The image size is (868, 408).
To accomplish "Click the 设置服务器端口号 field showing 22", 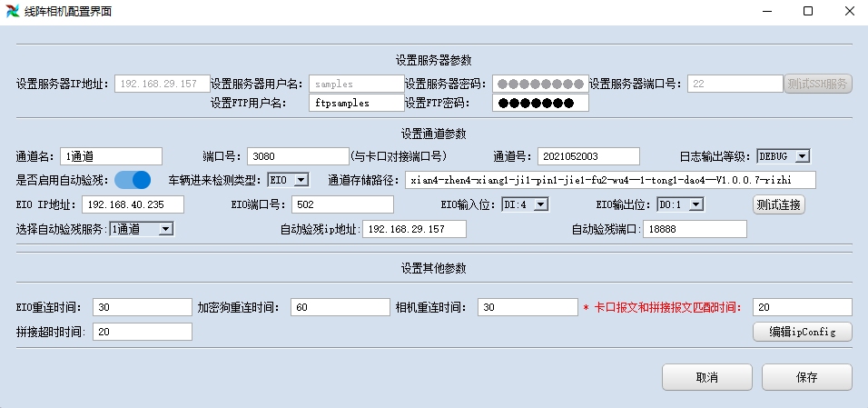I will (735, 84).
